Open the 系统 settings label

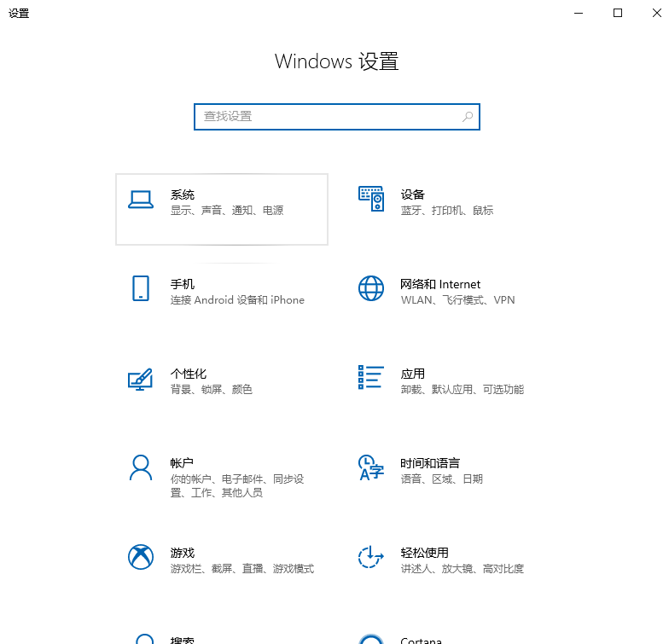pyautogui.click(x=183, y=194)
